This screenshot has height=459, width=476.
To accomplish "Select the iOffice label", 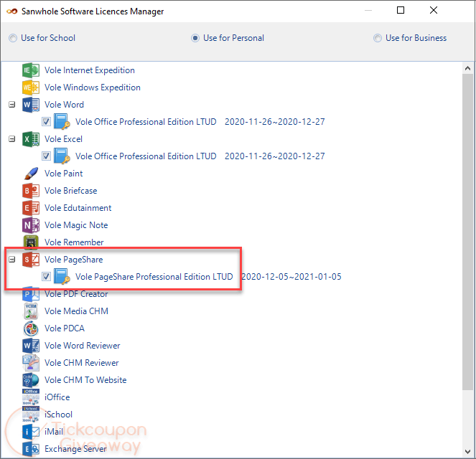I will pyautogui.click(x=57, y=397).
